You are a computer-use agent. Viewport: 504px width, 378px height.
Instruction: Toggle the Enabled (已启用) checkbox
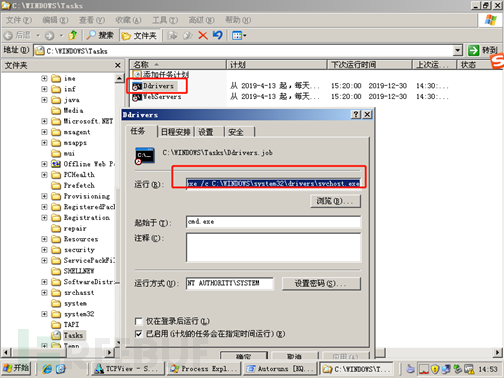(x=138, y=334)
